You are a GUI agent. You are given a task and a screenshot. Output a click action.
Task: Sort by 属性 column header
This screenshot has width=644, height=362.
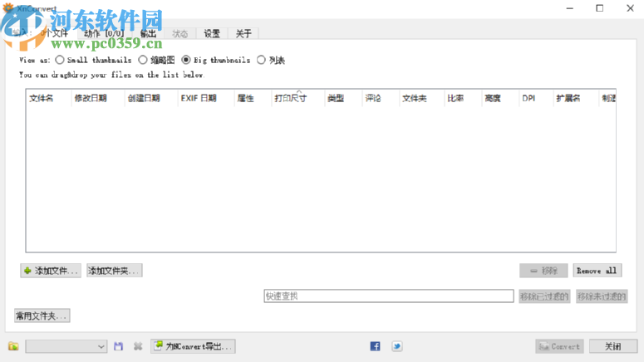253,99
